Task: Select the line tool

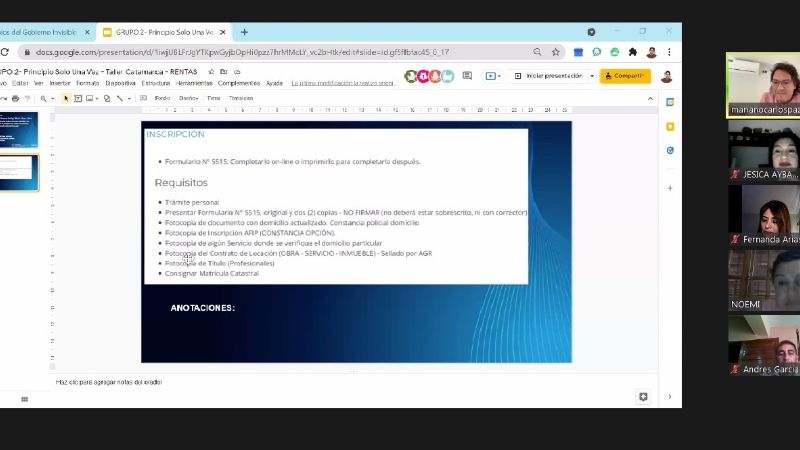Action: tap(120, 98)
